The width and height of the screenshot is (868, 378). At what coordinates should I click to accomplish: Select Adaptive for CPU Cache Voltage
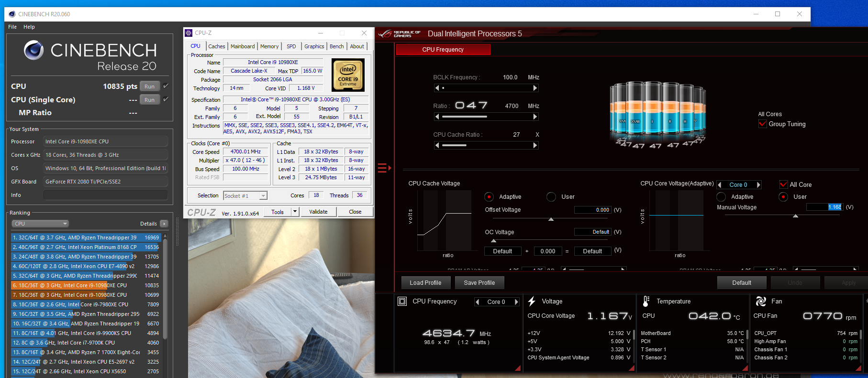[x=489, y=197]
